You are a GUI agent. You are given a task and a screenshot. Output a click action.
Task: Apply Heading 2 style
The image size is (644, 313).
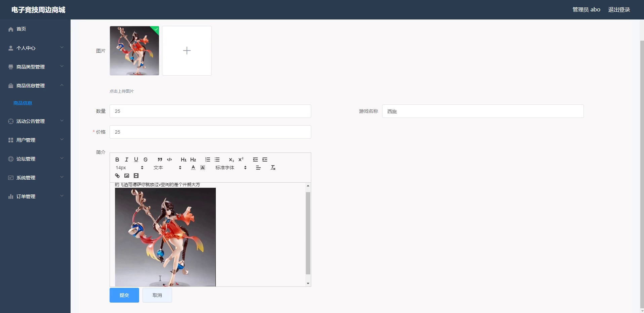pos(193,160)
